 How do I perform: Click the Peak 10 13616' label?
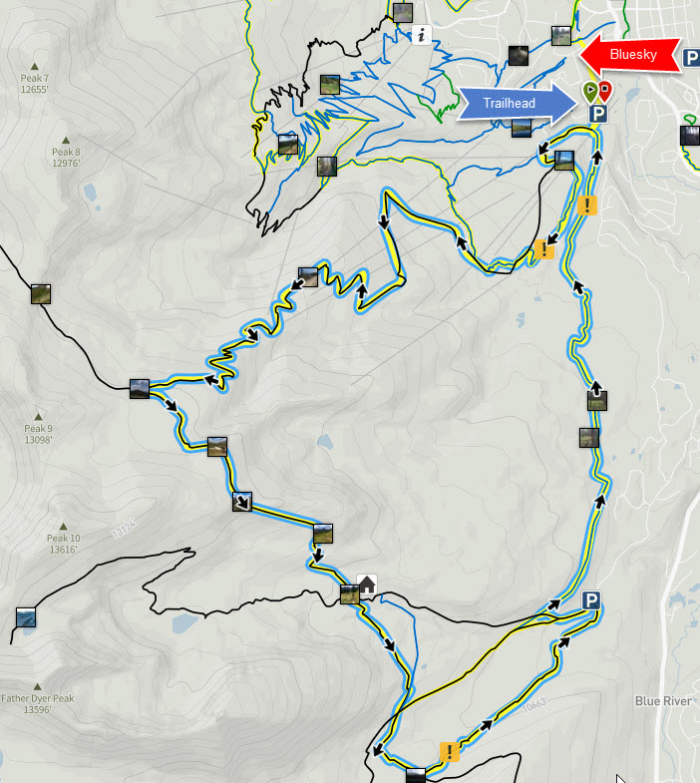click(63, 544)
